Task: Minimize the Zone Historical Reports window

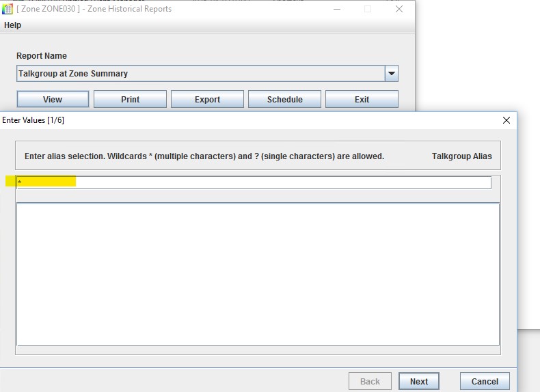Action: (x=337, y=9)
